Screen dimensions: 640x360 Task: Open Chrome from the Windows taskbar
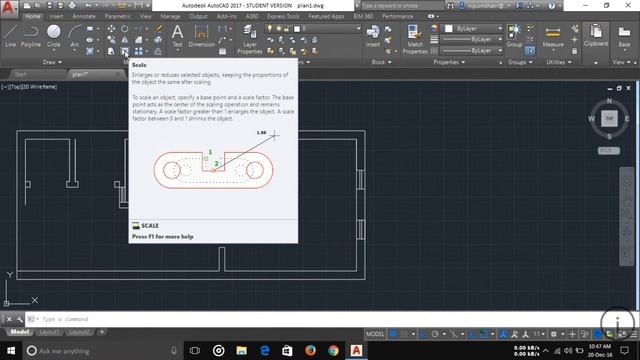[x=333, y=351]
